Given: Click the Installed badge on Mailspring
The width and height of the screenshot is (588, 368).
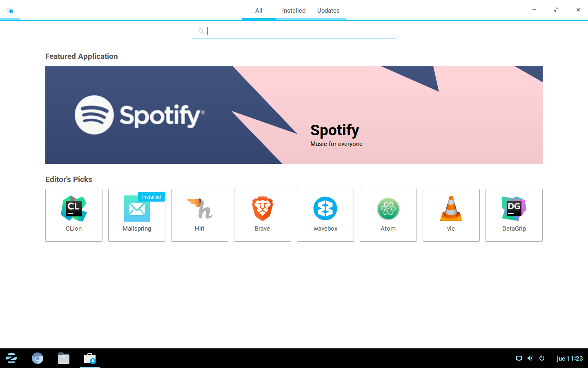Looking at the screenshot, I should click(x=151, y=197).
